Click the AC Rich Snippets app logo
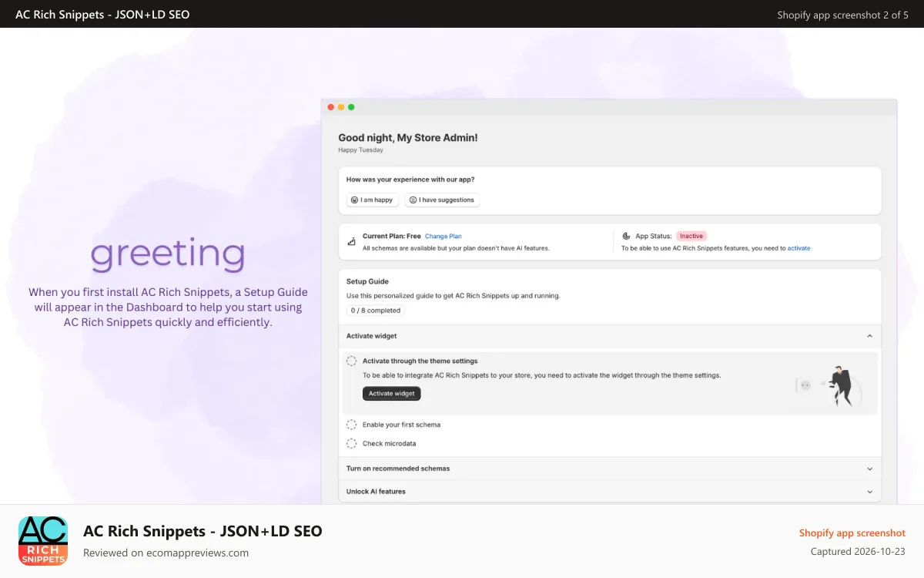This screenshot has height=578, width=924. (x=43, y=541)
